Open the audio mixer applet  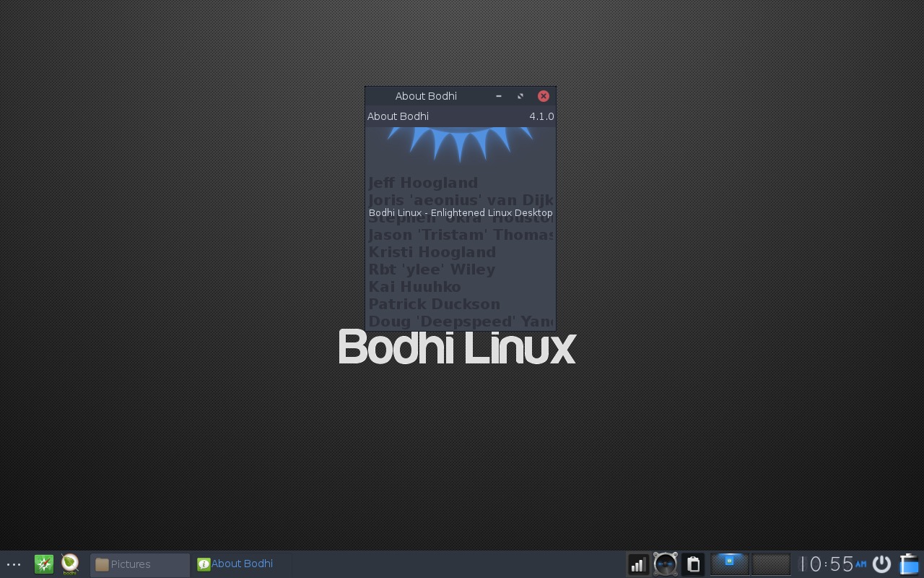point(665,564)
